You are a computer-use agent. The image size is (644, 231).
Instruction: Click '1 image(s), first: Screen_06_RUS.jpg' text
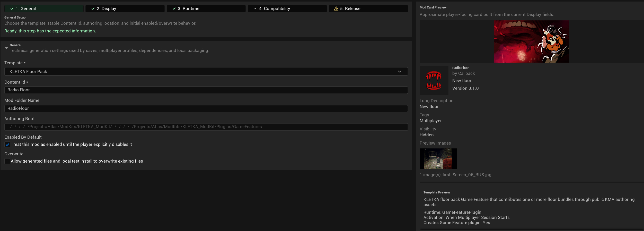455,175
